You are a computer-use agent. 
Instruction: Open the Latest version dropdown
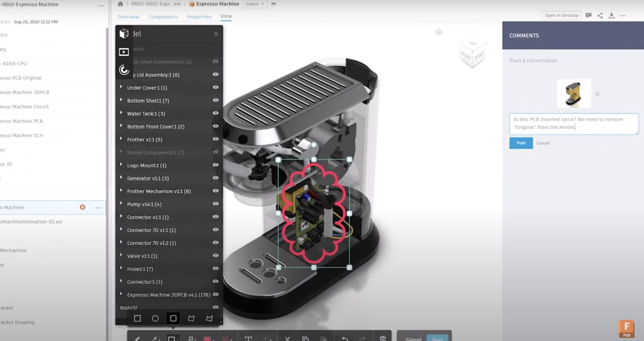254,4
